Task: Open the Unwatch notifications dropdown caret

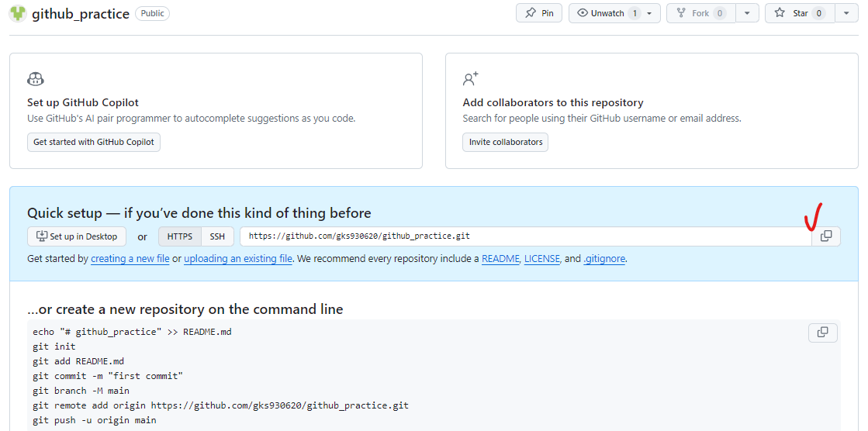Action: click(x=650, y=12)
